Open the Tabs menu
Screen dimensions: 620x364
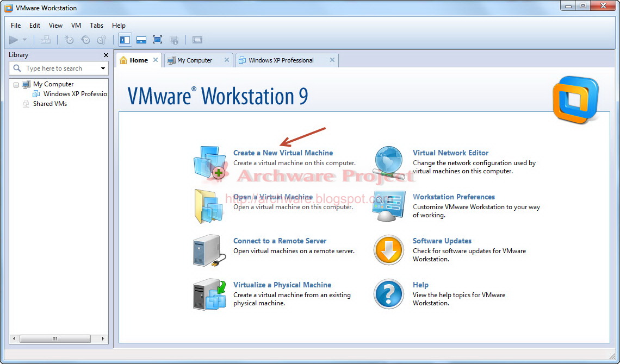pyautogui.click(x=96, y=26)
